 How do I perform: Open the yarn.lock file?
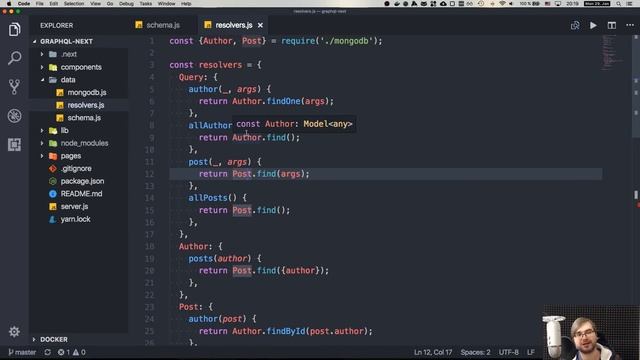click(x=75, y=219)
